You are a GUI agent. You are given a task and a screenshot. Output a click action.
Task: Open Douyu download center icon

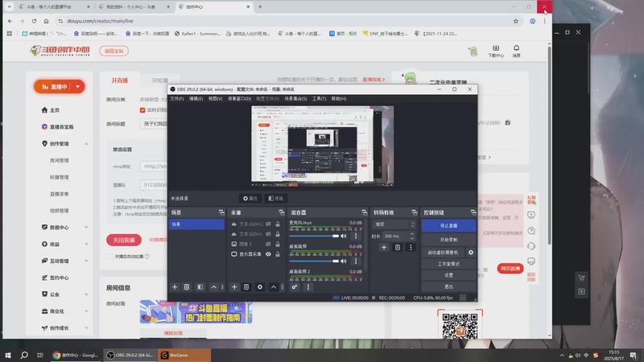click(496, 51)
